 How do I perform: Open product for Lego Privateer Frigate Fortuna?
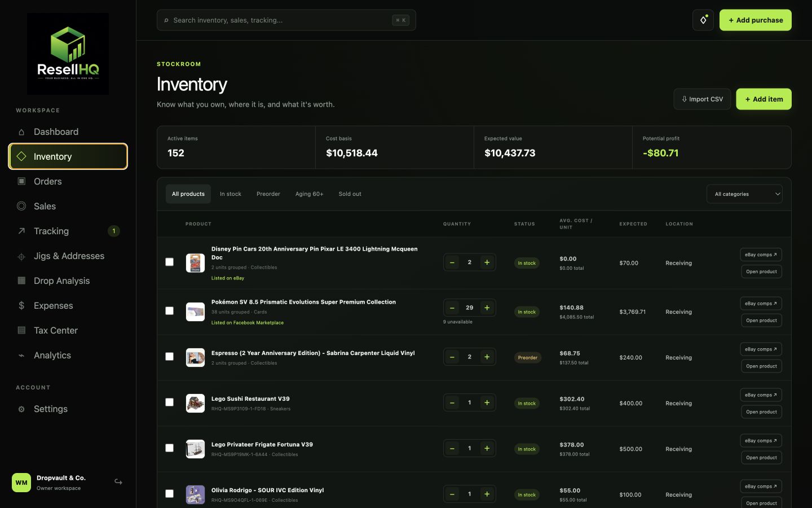click(761, 458)
